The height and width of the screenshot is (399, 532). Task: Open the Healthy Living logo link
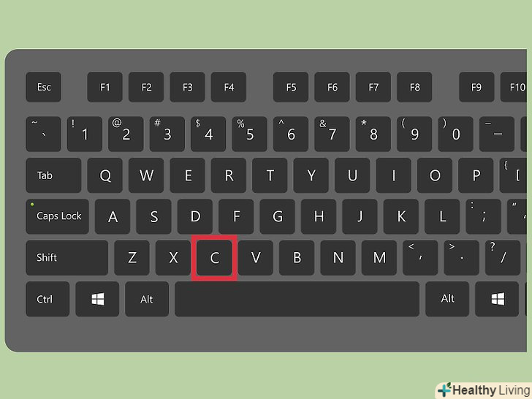point(484,390)
